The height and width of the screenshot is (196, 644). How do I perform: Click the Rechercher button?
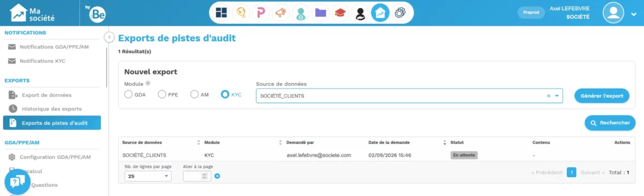610,123
